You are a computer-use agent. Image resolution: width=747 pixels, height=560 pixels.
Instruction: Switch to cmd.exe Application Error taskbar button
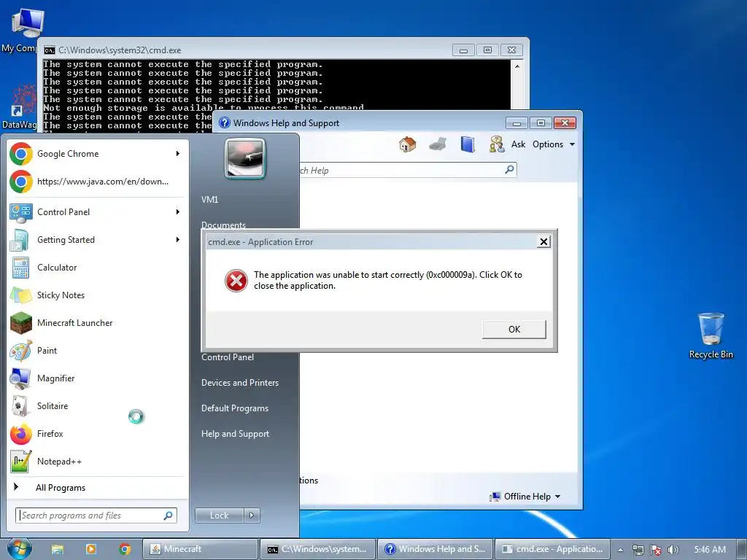(553, 549)
